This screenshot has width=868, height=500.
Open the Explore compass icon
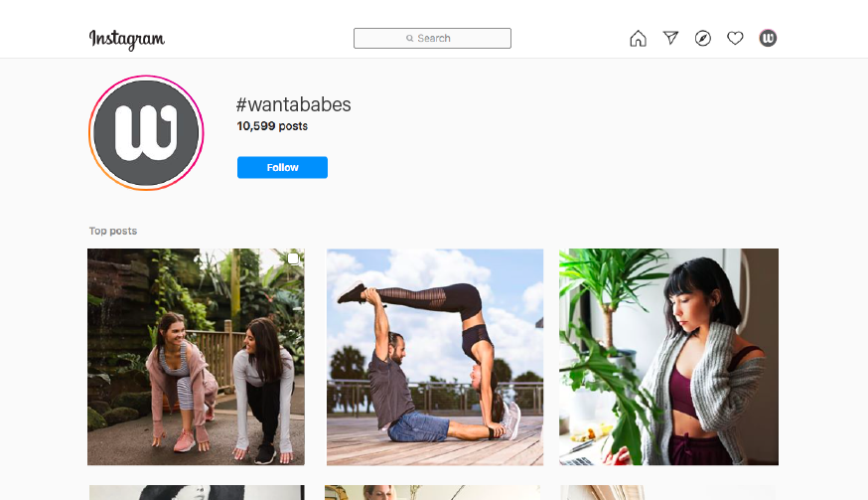click(702, 38)
